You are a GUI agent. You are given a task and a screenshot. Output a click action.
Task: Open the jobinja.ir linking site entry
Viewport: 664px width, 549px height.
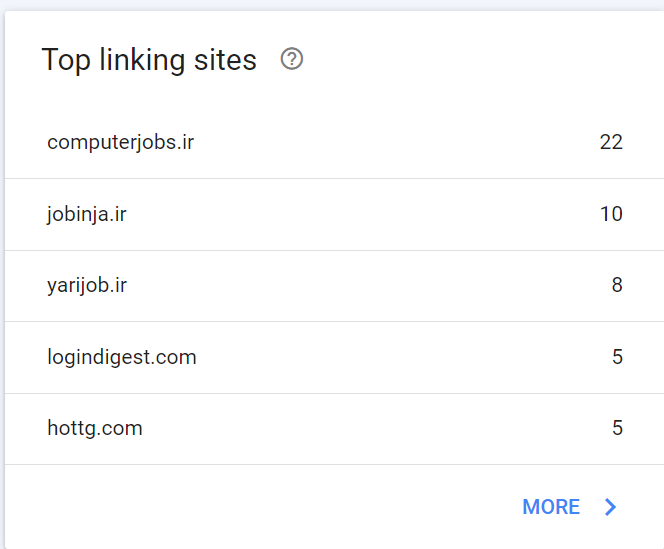(x=87, y=214)
